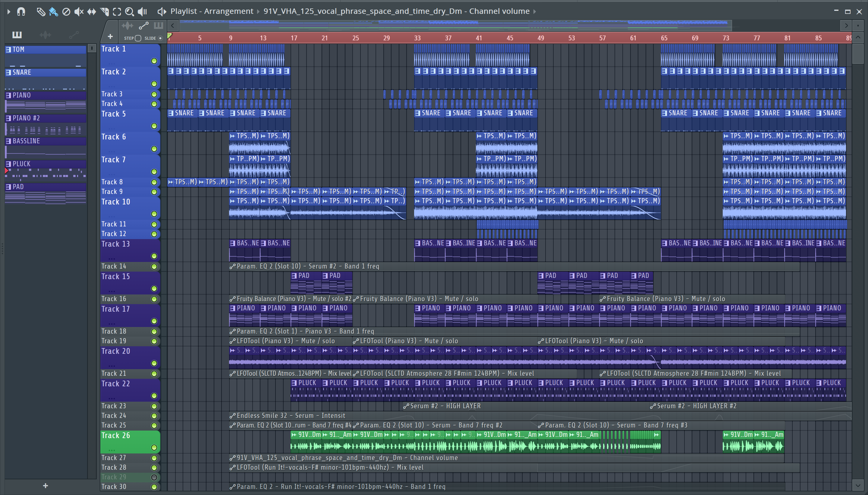Screen dimensions: 868x495
Task: Toggle the magnet snap icon
Action: coord(21,11)
